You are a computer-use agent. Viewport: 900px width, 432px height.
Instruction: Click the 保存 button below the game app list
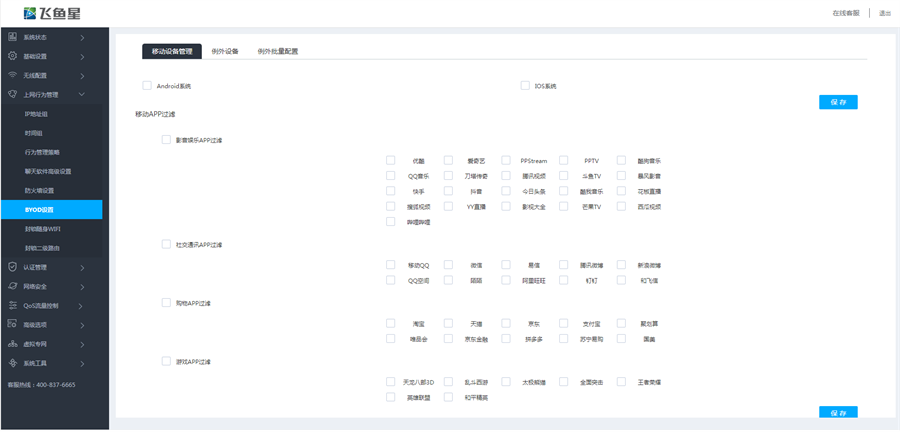click(x=838, y=412)
